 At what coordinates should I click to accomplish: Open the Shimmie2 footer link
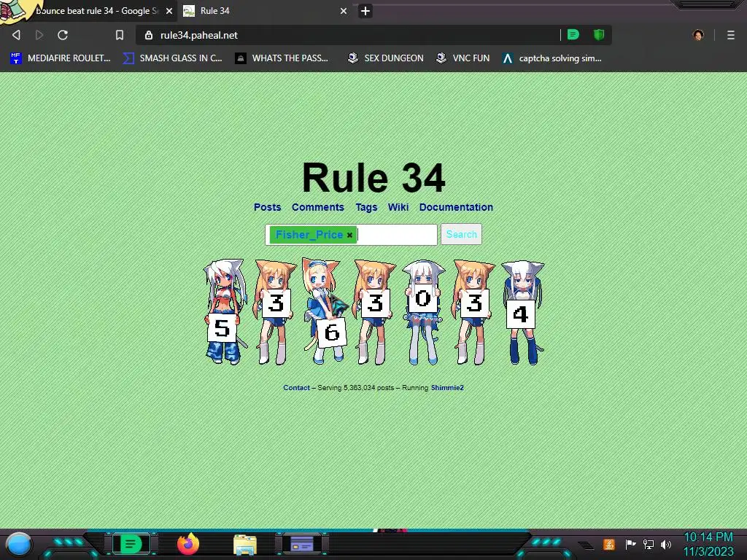coord(447,388)
